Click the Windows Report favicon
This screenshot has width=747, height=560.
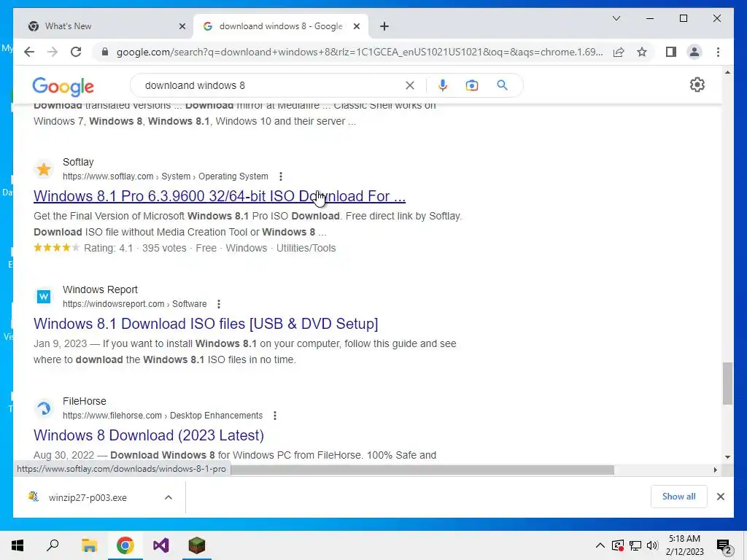44,297
